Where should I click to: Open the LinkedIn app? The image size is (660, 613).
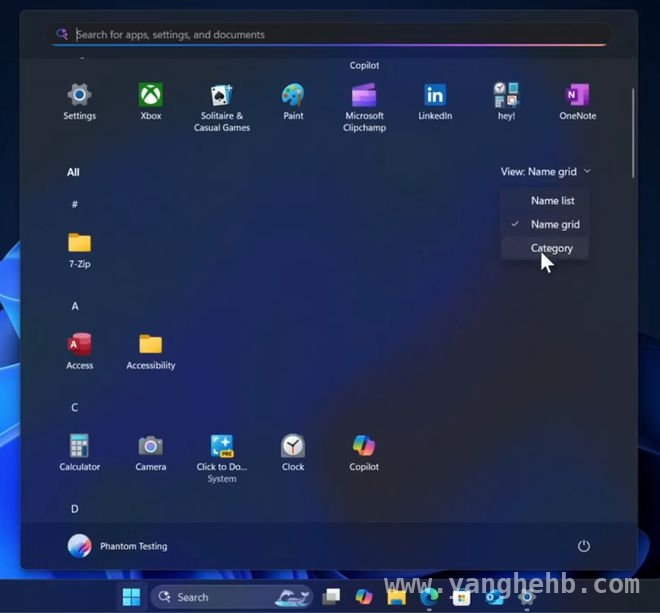pos(435,101)
